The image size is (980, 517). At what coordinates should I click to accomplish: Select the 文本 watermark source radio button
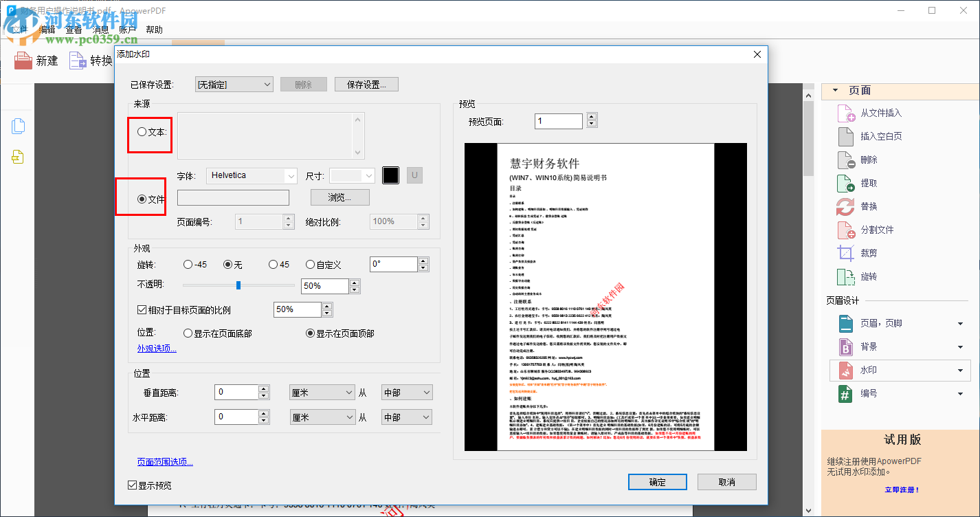[142, 131]
